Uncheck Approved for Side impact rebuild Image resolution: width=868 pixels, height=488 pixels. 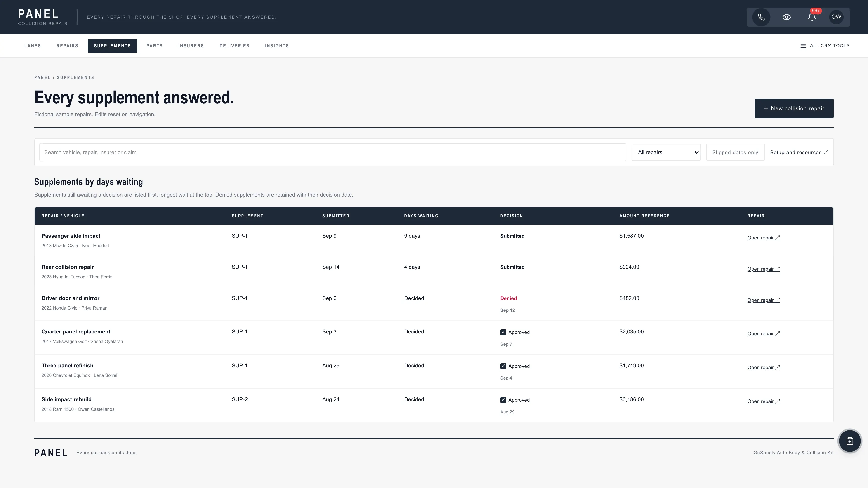[503, 400]
